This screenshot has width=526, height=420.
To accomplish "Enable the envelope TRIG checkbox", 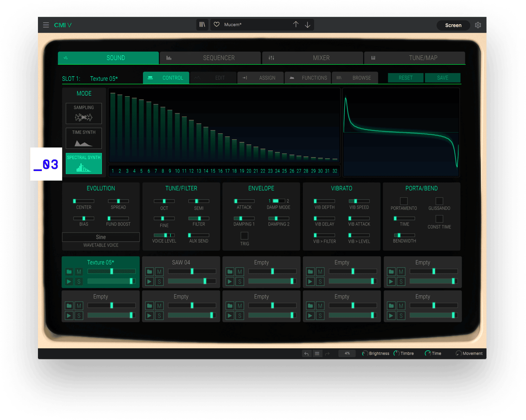I will (245, 236).
